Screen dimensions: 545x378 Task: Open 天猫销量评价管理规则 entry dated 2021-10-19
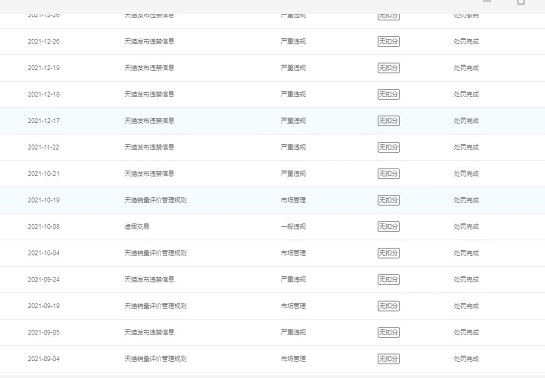pyautogui.click(x=156, y=200)
